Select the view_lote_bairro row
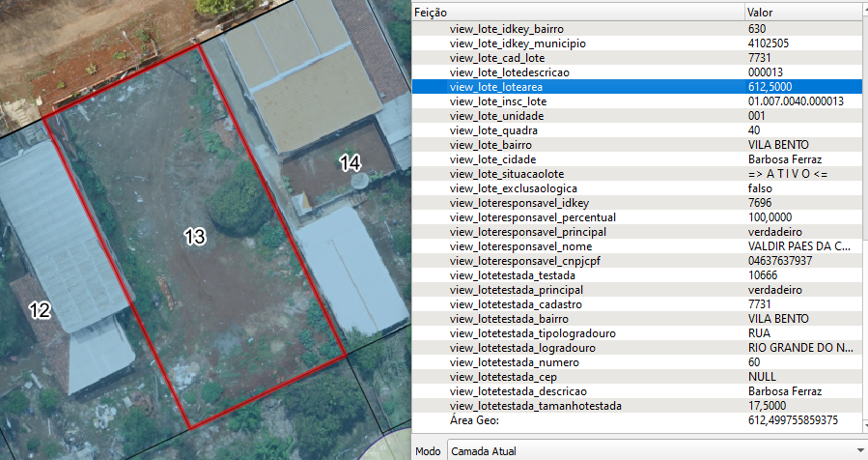868x460 pixels. (x=637, y=145)
